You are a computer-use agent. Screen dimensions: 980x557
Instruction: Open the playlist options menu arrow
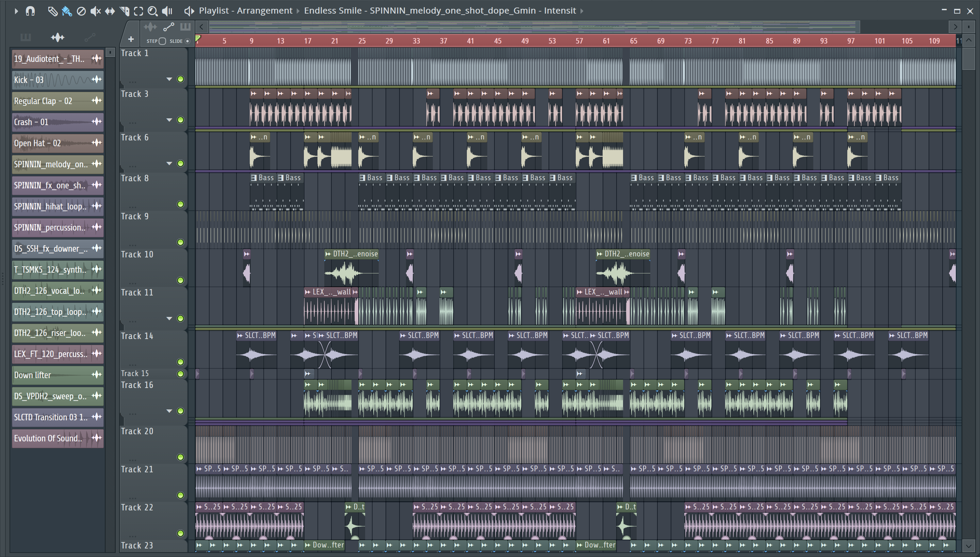16,11
